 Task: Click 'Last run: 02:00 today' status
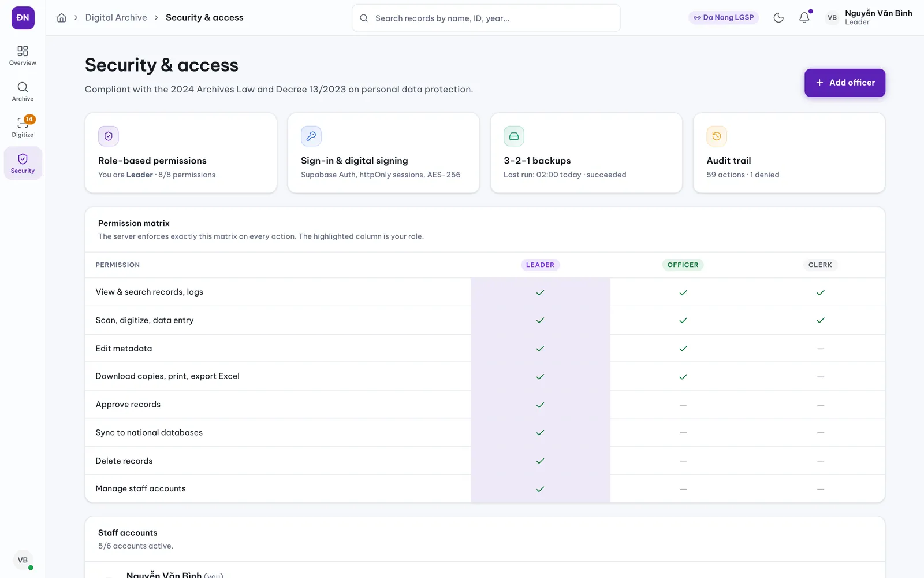pos(565,175)
